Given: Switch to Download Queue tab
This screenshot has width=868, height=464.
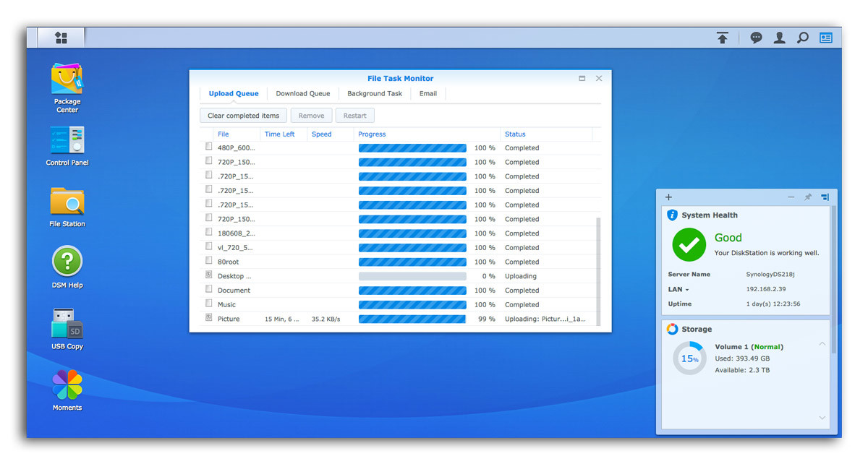Looking at the screenshot, I should 303,93.
